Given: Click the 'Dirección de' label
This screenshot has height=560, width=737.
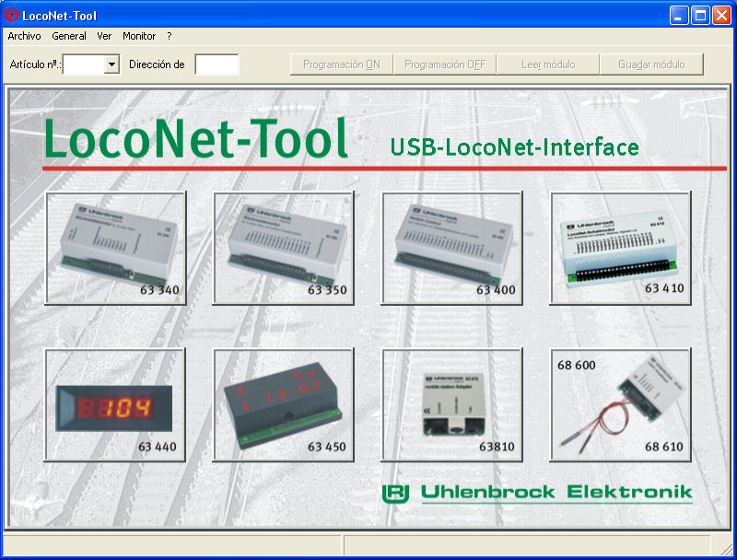Looking at the screenshot, I should [x=157, y=64].
